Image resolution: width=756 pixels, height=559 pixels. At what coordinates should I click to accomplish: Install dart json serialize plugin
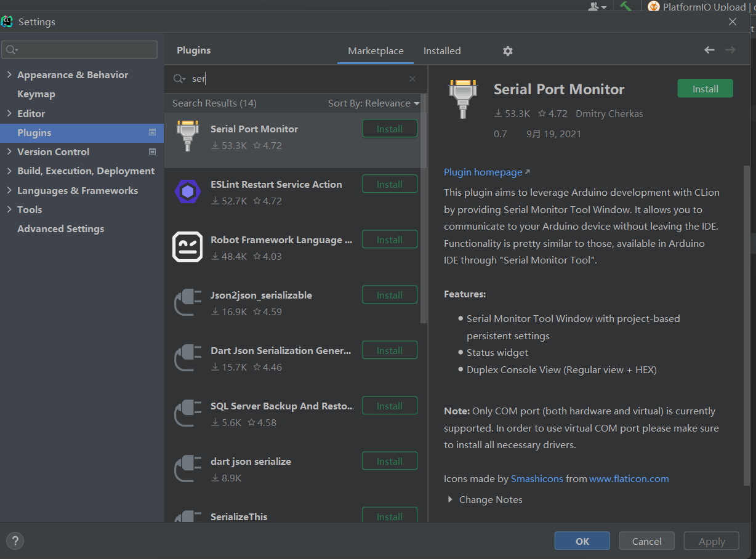390,461
